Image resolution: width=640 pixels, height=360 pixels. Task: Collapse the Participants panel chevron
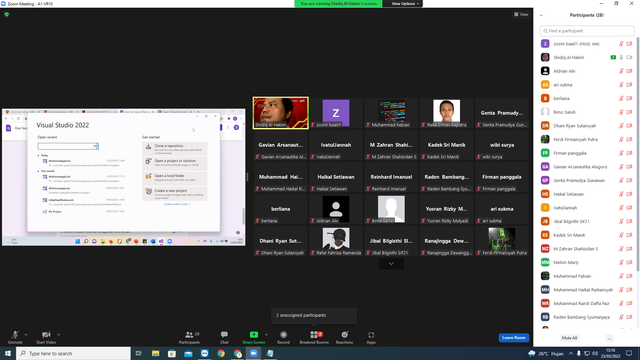click(541, 15)
